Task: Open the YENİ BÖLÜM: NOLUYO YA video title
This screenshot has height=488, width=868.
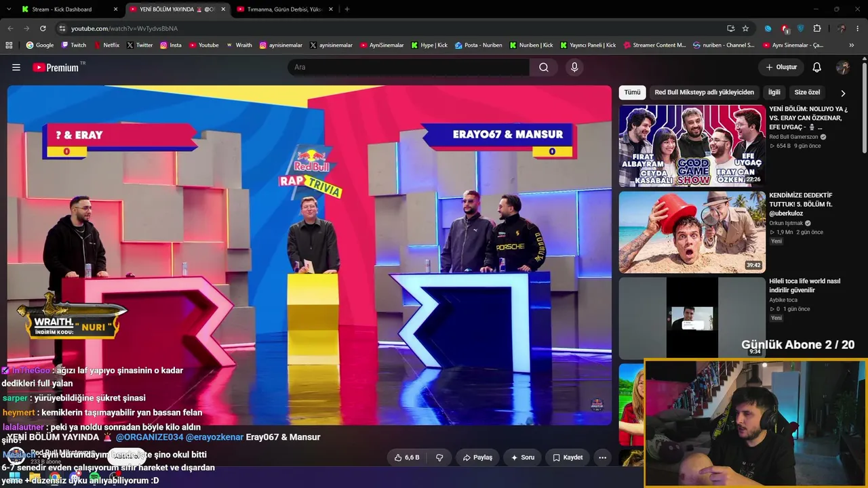Action: pos(808,118)
